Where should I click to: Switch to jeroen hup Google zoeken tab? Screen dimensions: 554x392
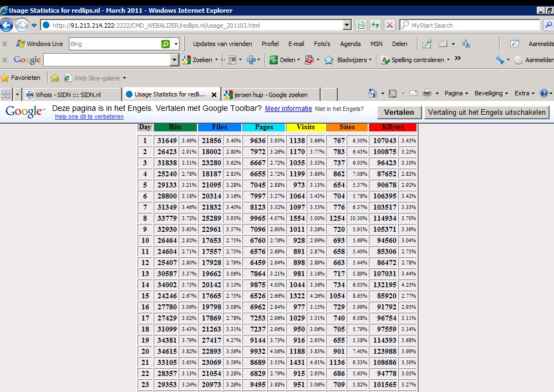[271, 95]
